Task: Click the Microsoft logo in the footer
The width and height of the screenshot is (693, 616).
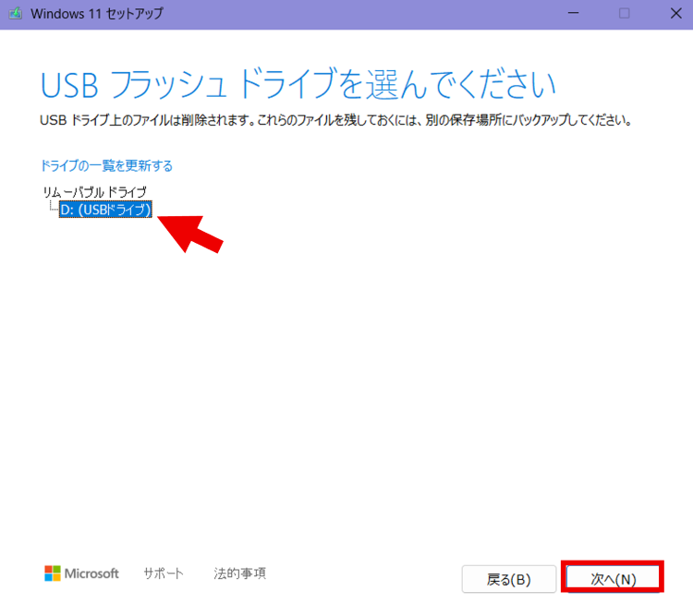Action: pyautogui.click(x=81, y=574)
